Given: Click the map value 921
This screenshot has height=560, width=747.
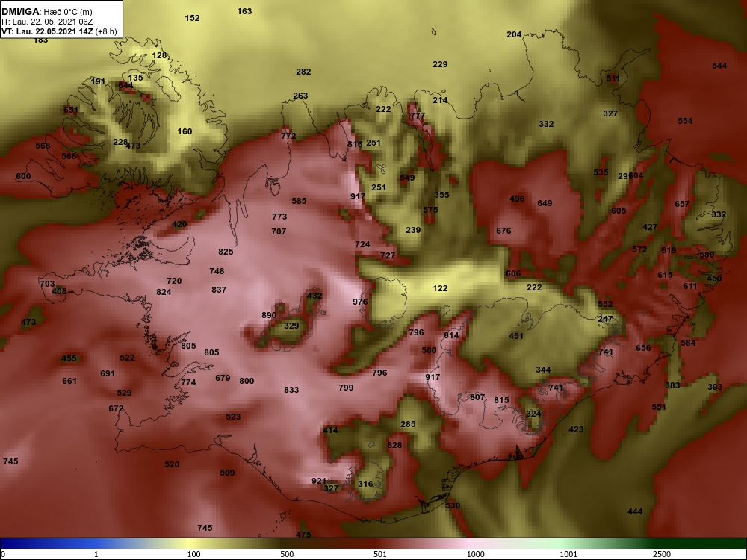Looking at the screenshot, I should point(319,481).
